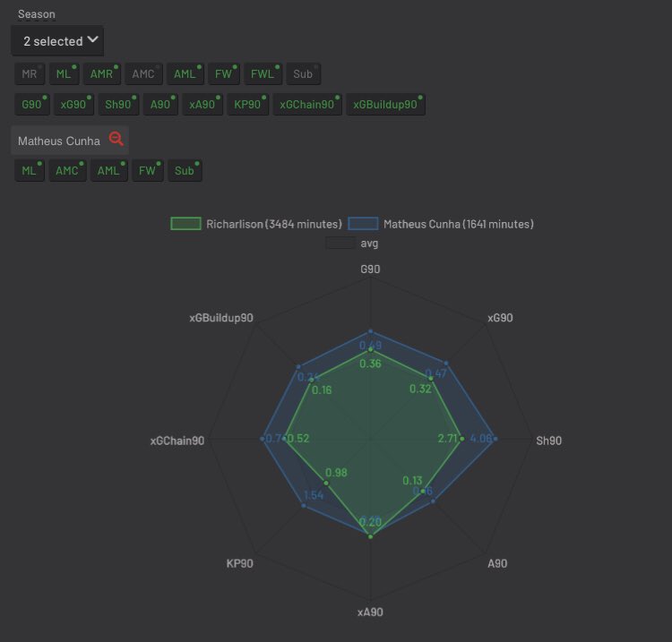Toggle Matheus Cunha's FW position filter

[148, 170]
